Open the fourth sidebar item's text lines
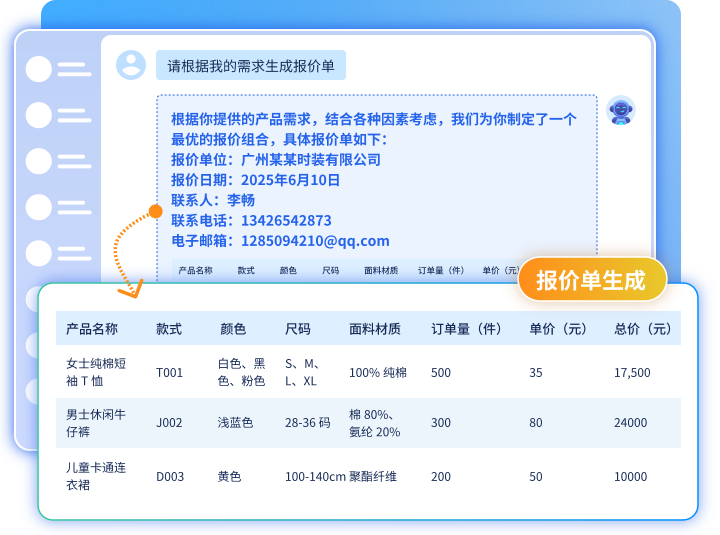Screen dimensions: 720x535 (73, 207)
